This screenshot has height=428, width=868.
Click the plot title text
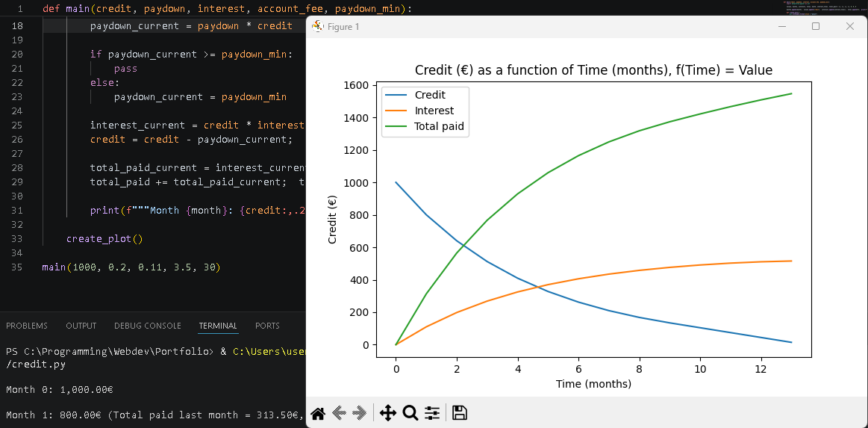click(593, 70)
